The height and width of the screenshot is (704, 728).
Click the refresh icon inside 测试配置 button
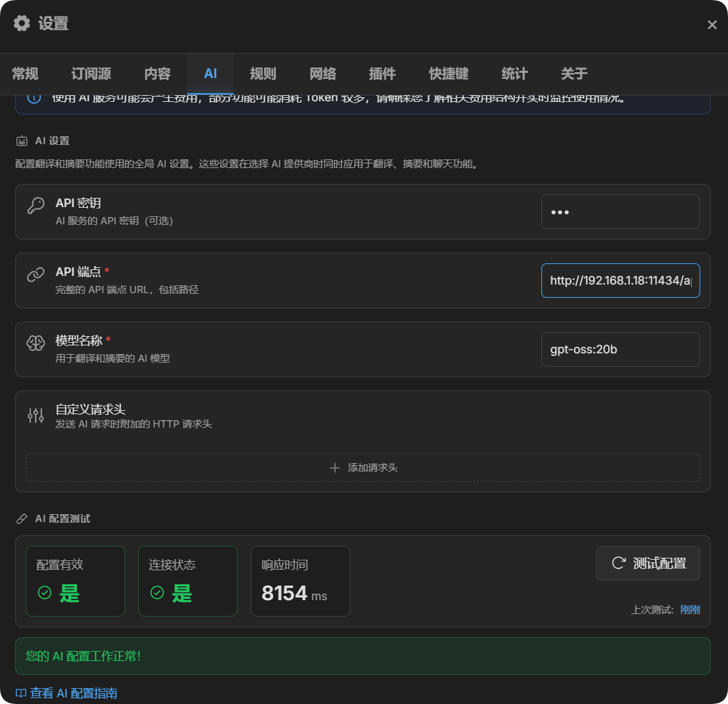click(x=618, y=563)
